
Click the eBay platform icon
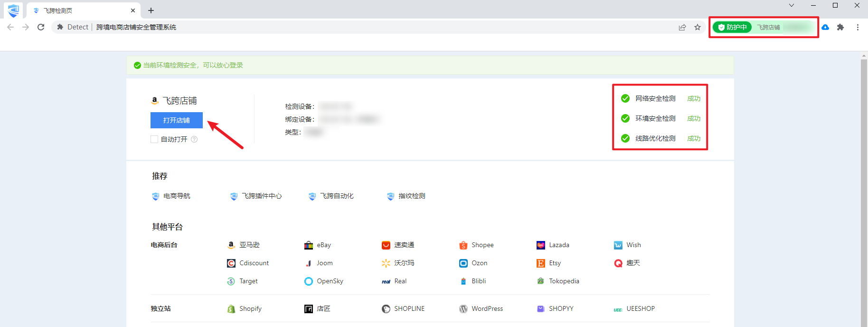tap(309, 245)
